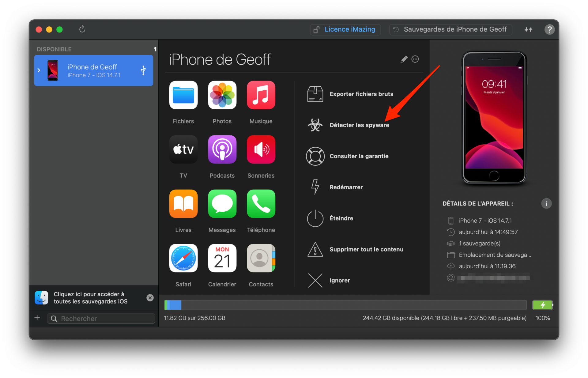Image resolution: width=588 pixels, height=378 pixels.
Task: Open the Safari app icon
Action: (x=183, y=258)
